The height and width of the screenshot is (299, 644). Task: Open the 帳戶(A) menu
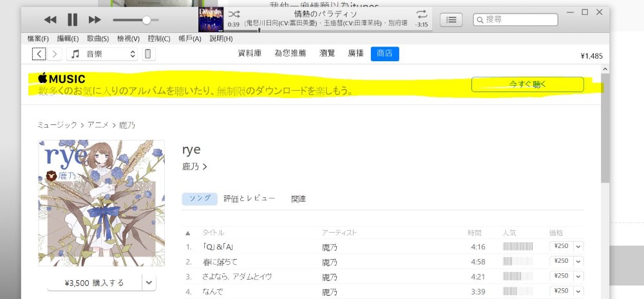[x=190, y=39]
